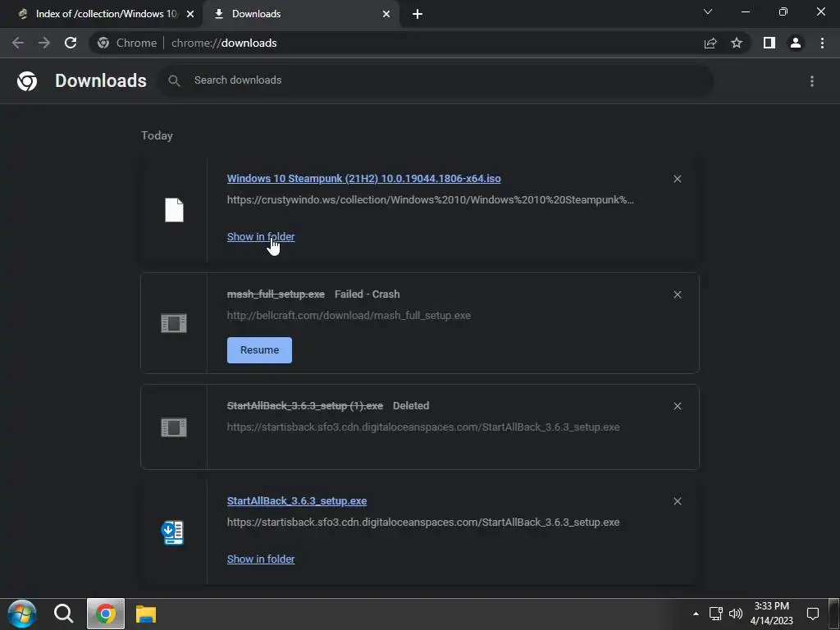Open the volume speaker tray icon

pos(736,614)
